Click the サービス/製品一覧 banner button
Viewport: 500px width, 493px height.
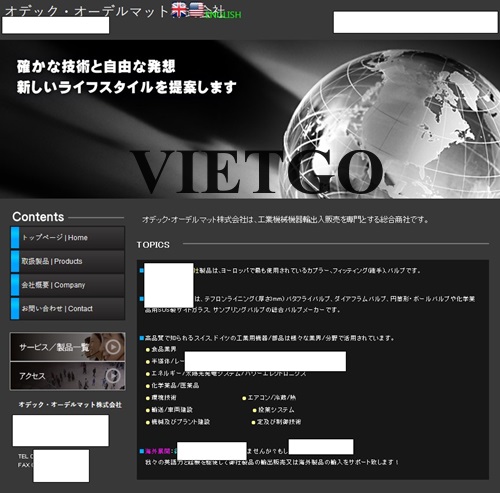(68, 347)
